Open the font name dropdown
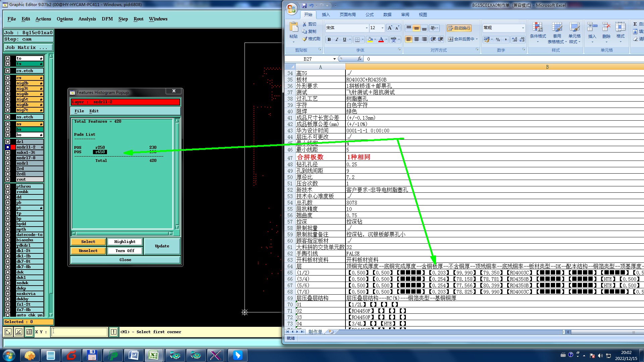This screenshot has width=644, height=362. [x=366, y=28]
